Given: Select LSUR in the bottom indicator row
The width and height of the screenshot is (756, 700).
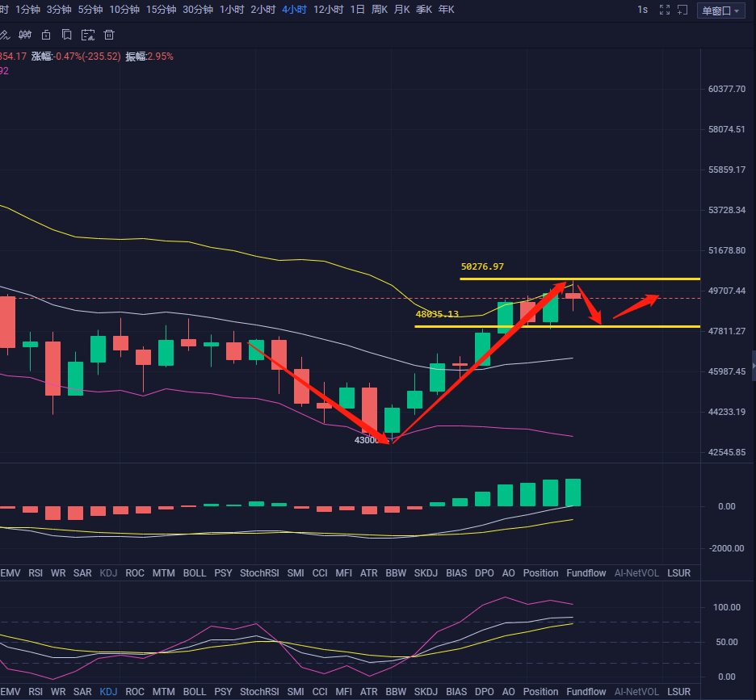Looking at the screenshot, I should pos(678,692).
